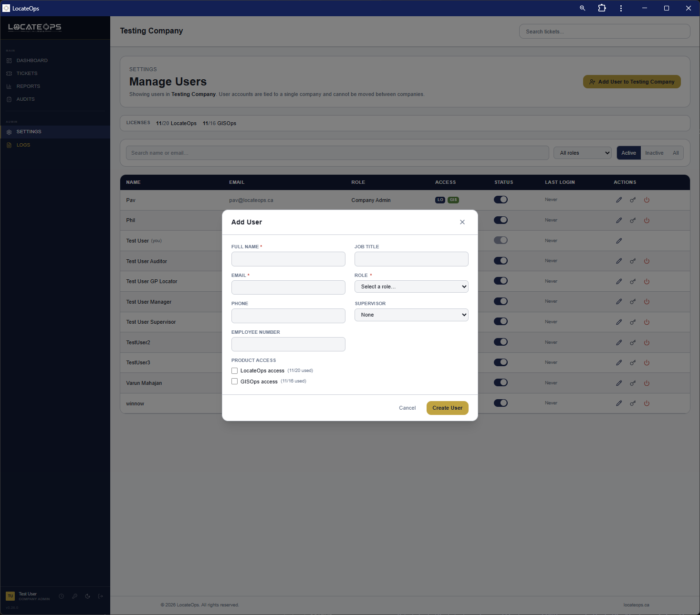The width and height of the screenshot is (700, 615).
Task: Toggle the status switch for Test User Auditor
Action: (x=501, y=261)
